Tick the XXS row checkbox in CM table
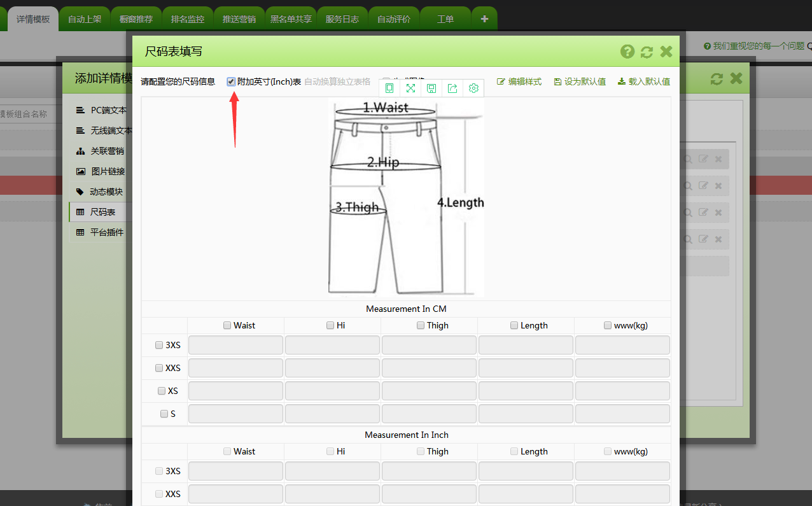Image resolution: width=812 pixels, height=506 pixels. point(159,368)
